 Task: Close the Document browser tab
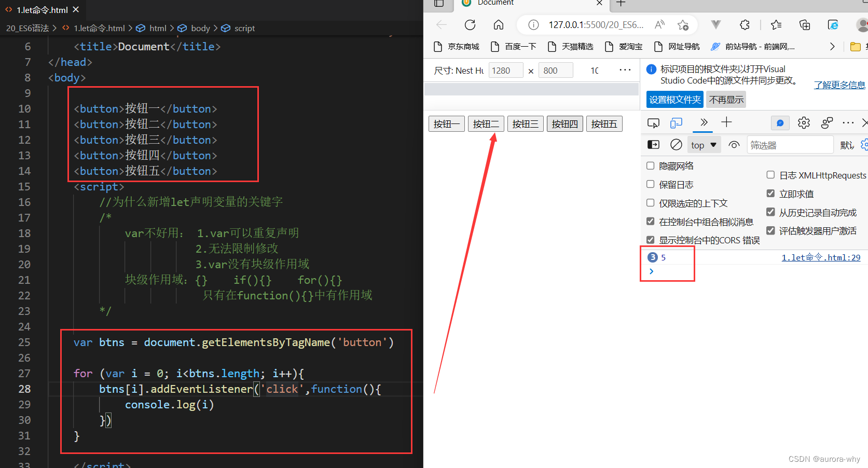tap(599, 3)
